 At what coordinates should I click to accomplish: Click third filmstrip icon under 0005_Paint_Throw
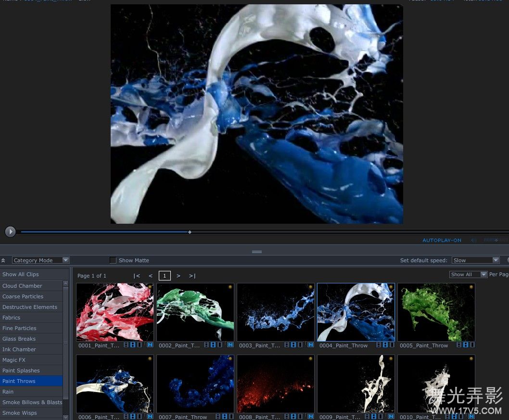click(x=472, y=344)
